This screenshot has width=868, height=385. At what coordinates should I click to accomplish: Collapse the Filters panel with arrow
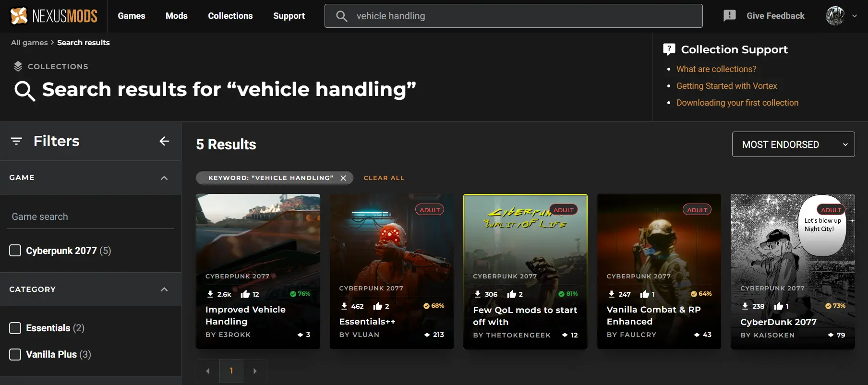(164, 141)
